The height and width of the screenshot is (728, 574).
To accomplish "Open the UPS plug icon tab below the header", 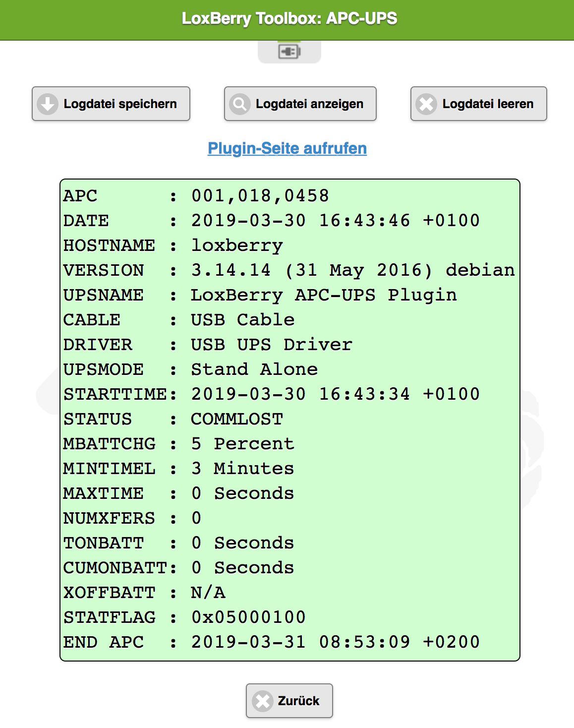I will [289, 52].
